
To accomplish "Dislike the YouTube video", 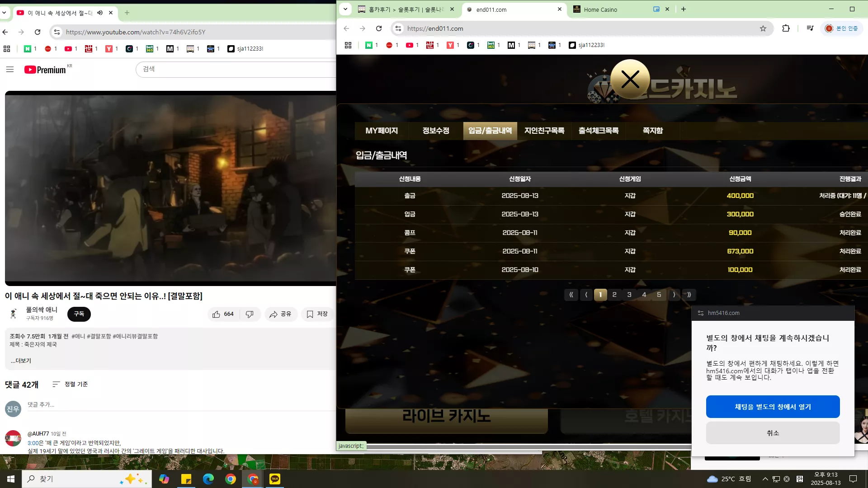I will coord(250,314).
